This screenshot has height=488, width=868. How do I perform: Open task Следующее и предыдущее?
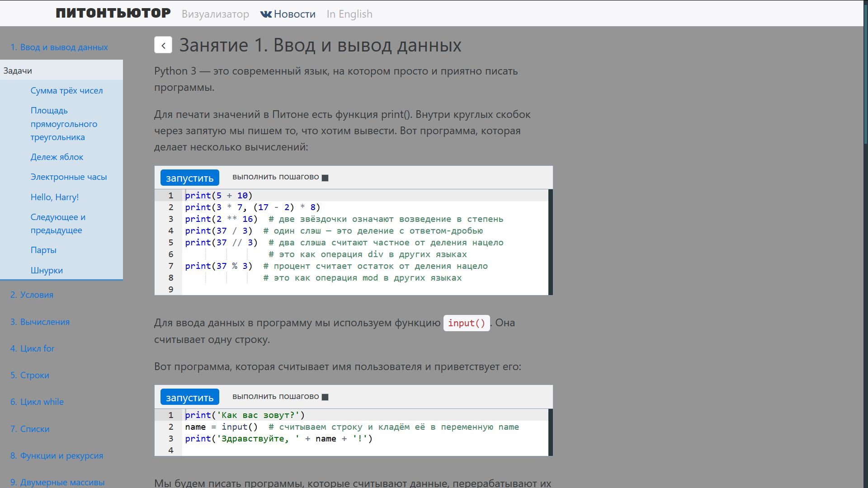(x=58, y=223)
